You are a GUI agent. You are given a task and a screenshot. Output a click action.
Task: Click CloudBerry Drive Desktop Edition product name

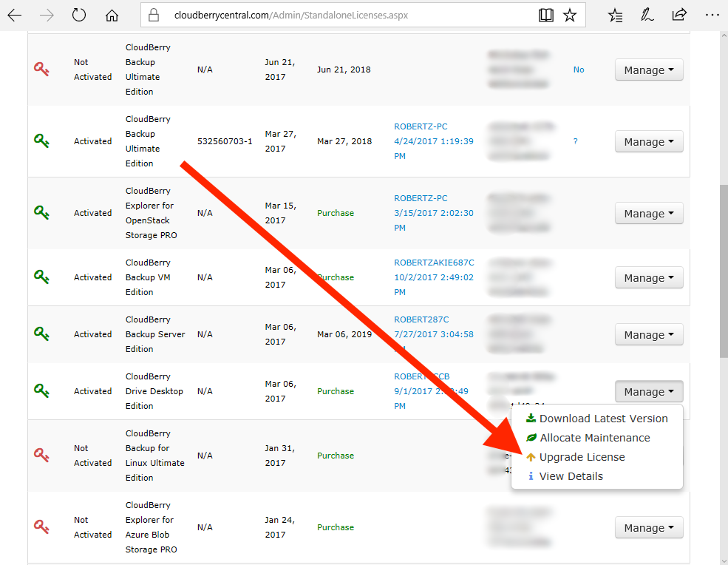(x=154, y=391)
